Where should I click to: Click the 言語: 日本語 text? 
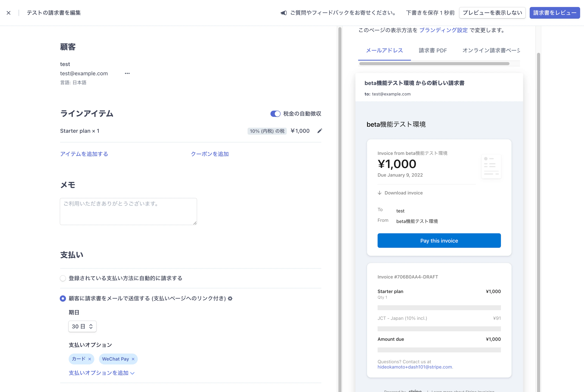(73, 82)
